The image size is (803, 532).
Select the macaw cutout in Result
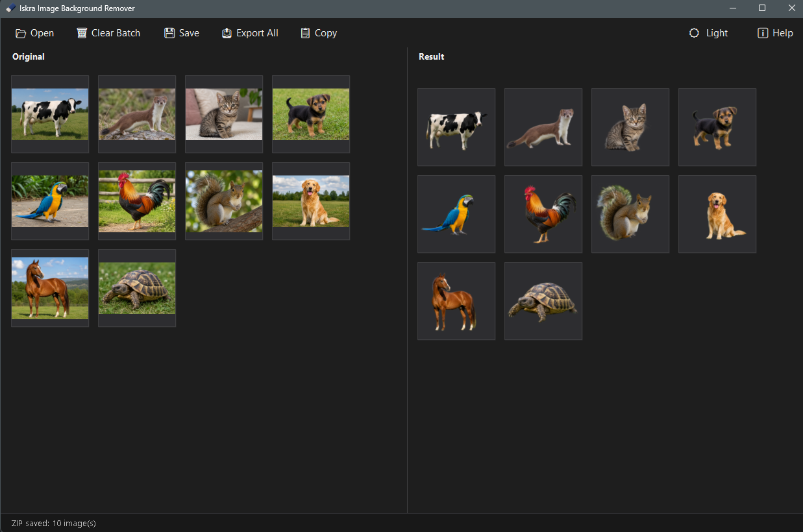pyautogui.click(x=456, y=214)
